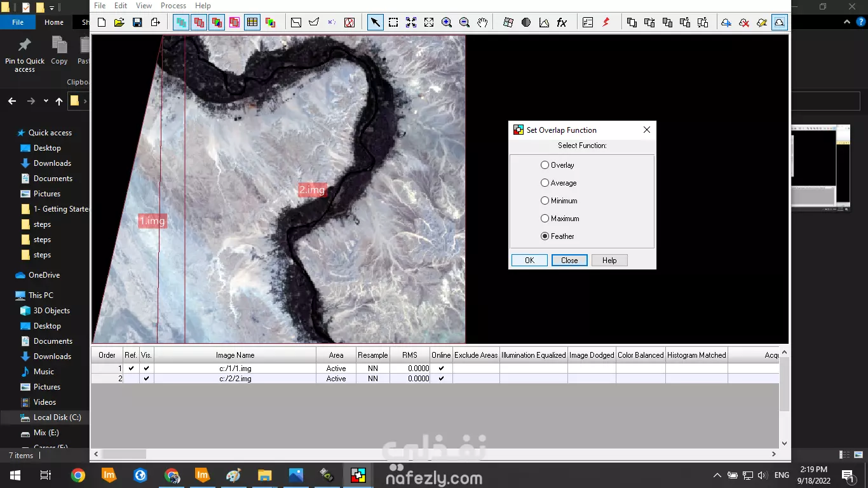Click the Add Exclude Area cloud icon
Viewport: 868px width, 488px height.
click(x=726, y=22)
